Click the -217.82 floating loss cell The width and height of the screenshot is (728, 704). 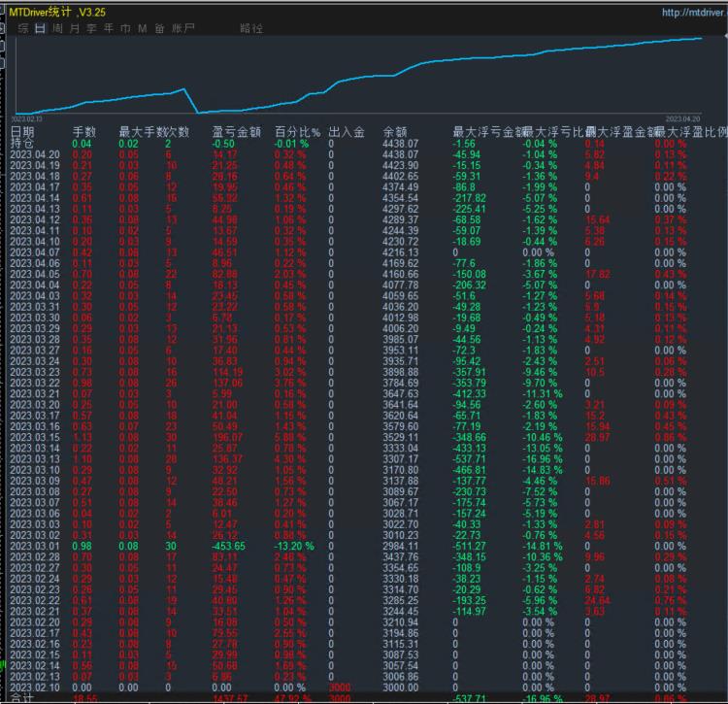(x=470, y=198)
